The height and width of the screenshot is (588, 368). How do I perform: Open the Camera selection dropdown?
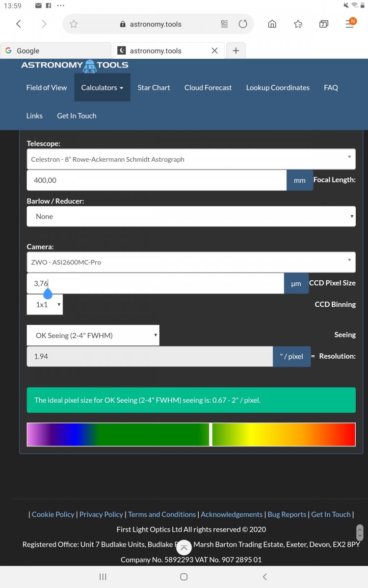pyautogui.click(x=191, y=262)
